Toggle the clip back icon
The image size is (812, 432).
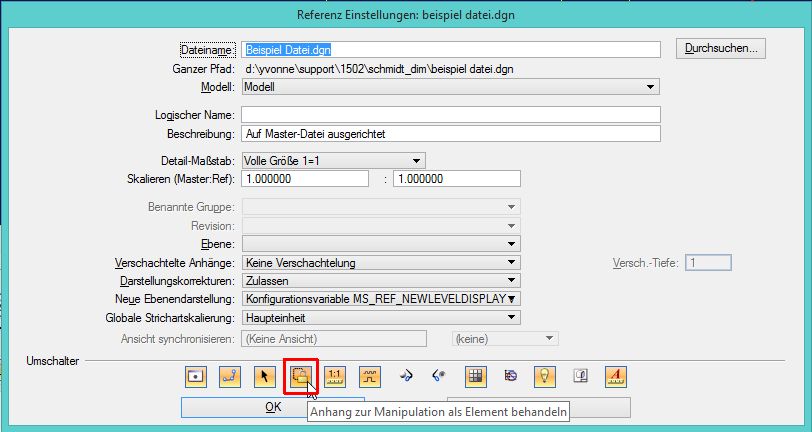[406, 376]
